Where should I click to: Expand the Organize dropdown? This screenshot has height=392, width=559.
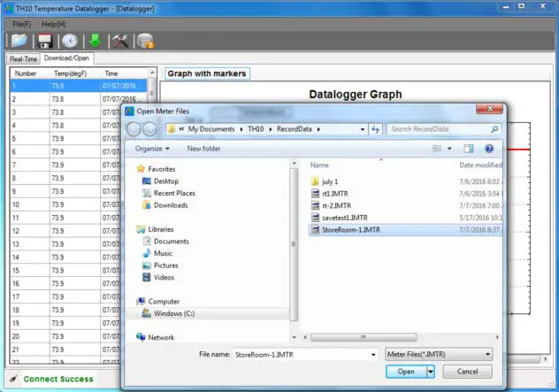tap(153, 149)
